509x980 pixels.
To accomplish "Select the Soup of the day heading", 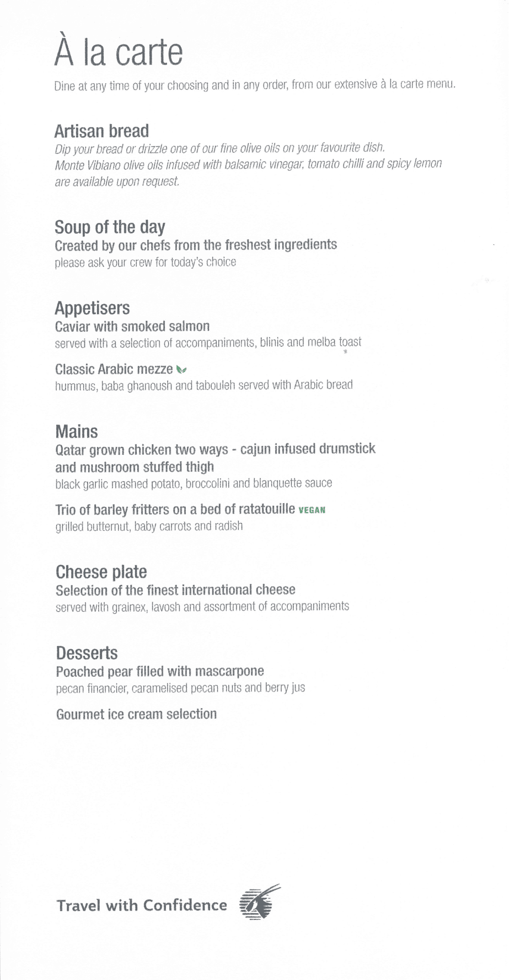I will (110, 227).
